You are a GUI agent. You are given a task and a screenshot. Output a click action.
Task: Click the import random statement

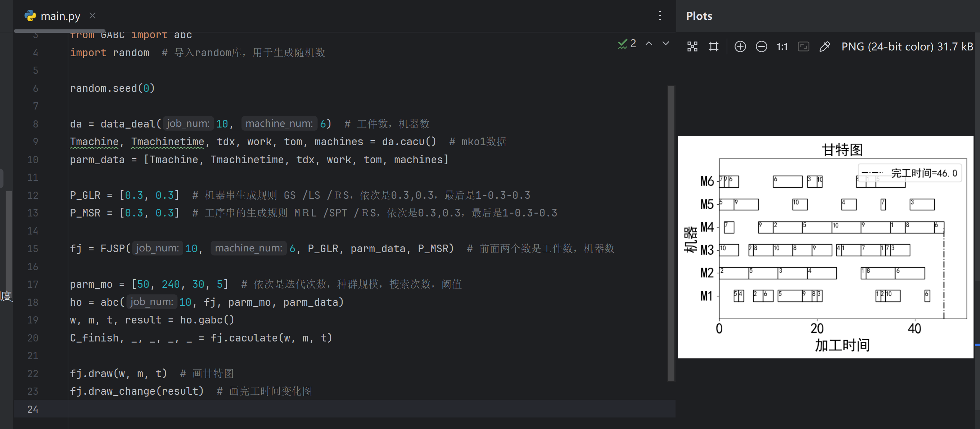[109, 53]
